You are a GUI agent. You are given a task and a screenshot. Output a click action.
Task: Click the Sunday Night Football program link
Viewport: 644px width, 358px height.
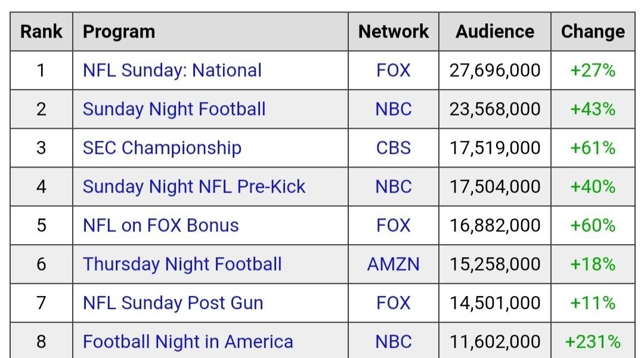(174, 109)
